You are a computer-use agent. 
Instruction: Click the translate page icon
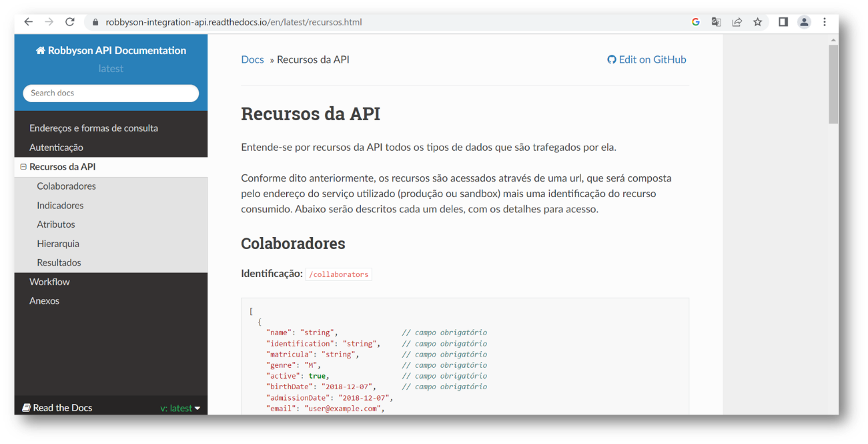[x=716, y=22]
